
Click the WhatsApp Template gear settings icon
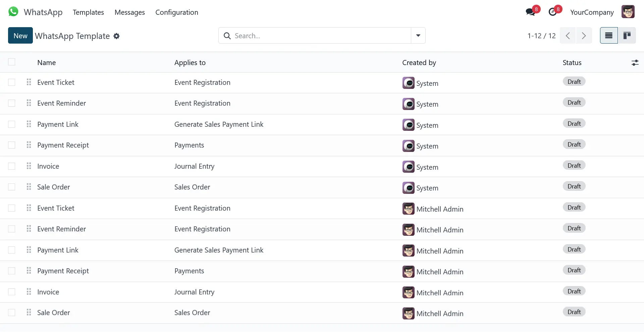(x=116, y=36)
